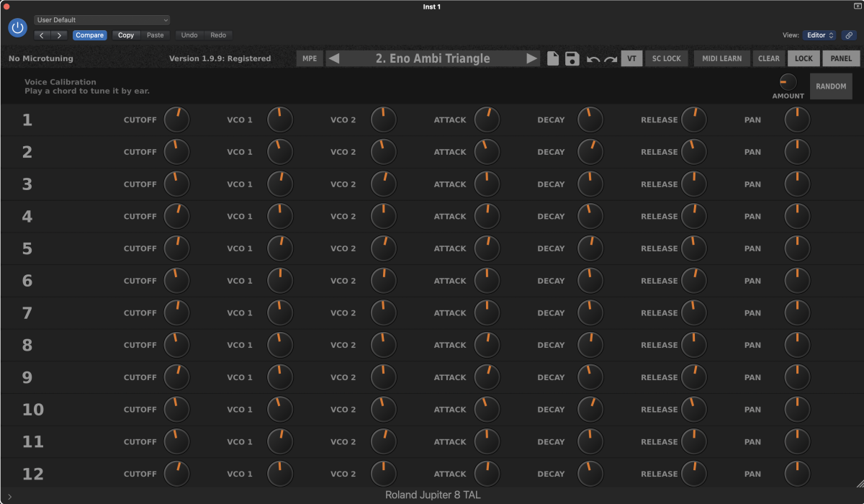Click voice 5 VCO 1 knob
Screen dimensions: 864x504
[280, 248]
